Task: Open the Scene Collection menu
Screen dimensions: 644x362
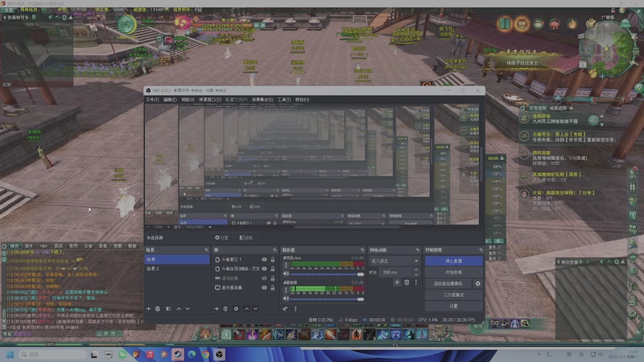Action: (x=262, y=100)
